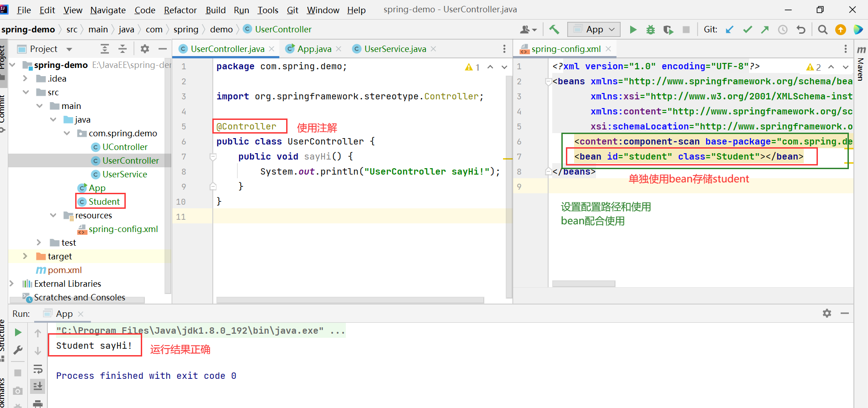Expand the test folder
The height and width of the screenshot is (408, 868).
point(39,243)
